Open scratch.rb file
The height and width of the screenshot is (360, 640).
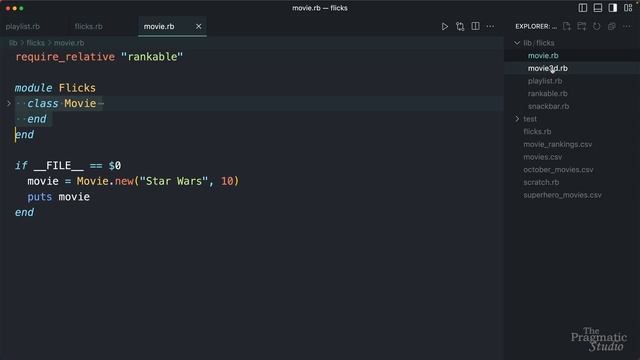541,182
